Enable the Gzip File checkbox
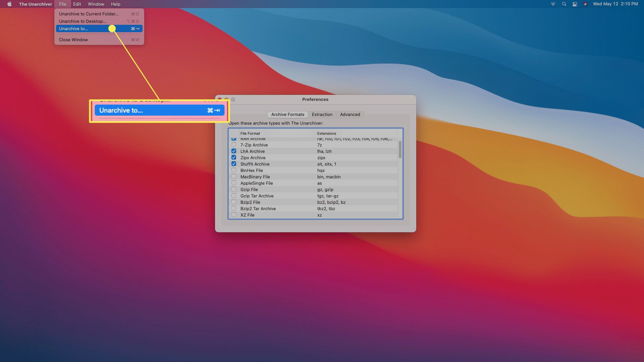This screenshot has height=362, width=644. [x=233, y=189]
